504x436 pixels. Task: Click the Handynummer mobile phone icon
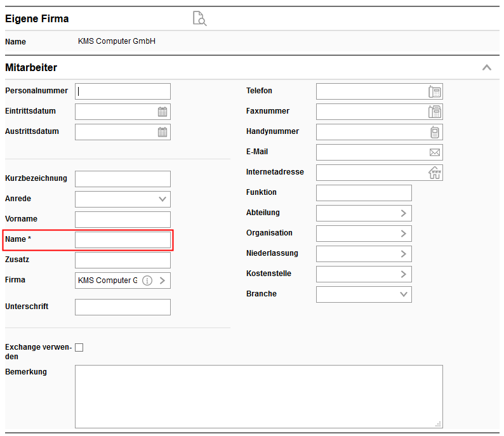point(435,132)
